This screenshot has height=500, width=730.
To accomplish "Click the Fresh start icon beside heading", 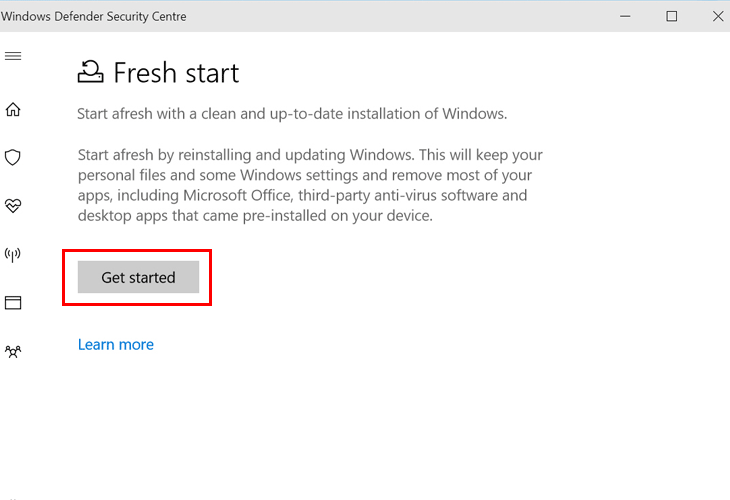I will coord(90,72).
